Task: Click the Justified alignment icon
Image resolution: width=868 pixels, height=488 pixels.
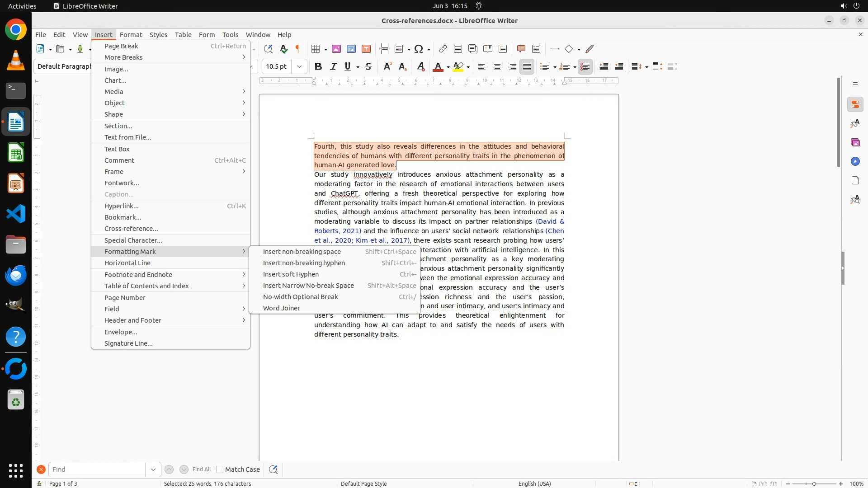Action: point(527,66)
